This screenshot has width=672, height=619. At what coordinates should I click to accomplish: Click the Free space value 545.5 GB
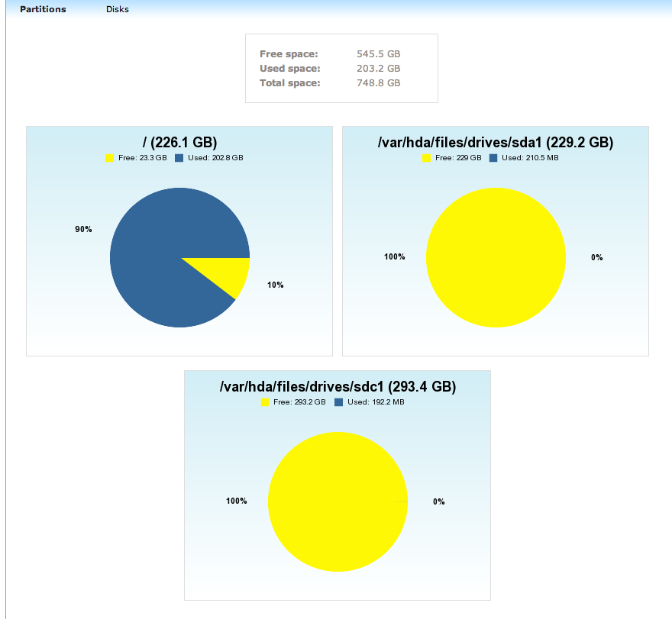coord(378,54)
